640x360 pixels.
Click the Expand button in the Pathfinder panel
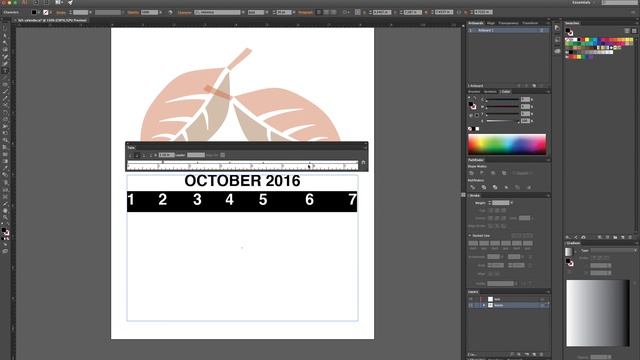click(x=522, y=173)
